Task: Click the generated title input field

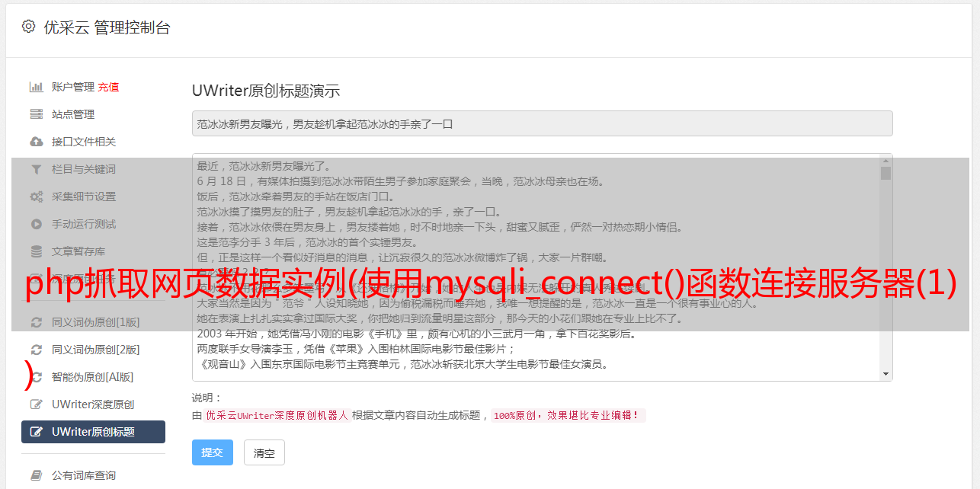Action: [x=542, y=123]
